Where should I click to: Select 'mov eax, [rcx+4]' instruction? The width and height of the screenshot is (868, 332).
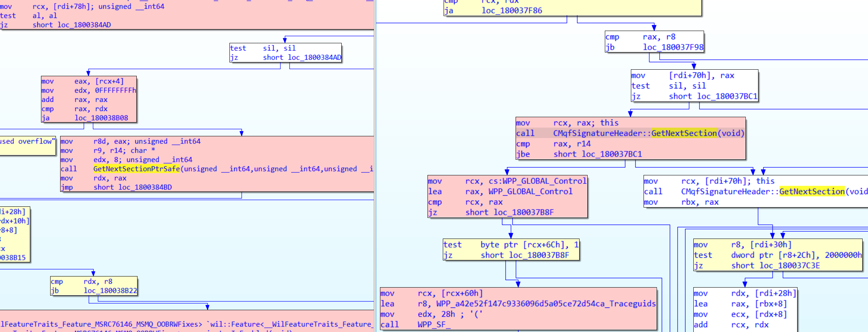83,81
